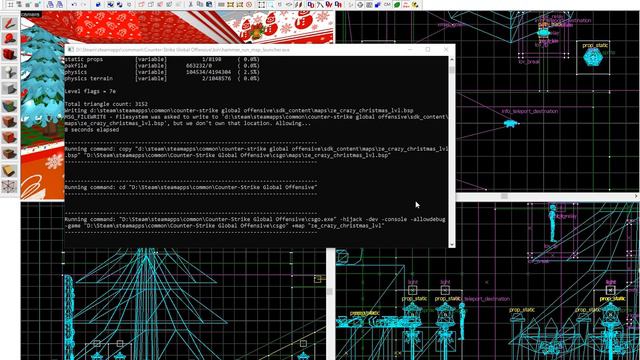Screen dimensions: 640x360
Task: Select the yellow Clipping tool
Action: (9, 170)
